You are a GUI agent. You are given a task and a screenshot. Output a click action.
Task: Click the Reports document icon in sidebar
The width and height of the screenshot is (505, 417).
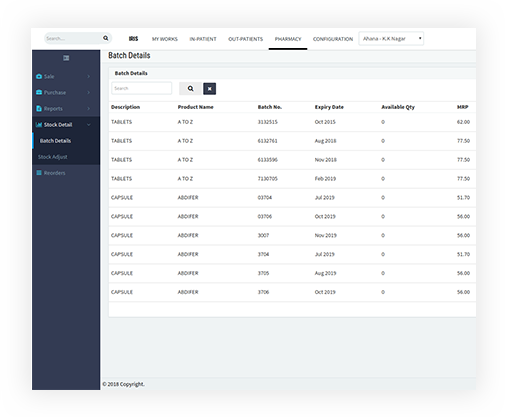(39, 109)
